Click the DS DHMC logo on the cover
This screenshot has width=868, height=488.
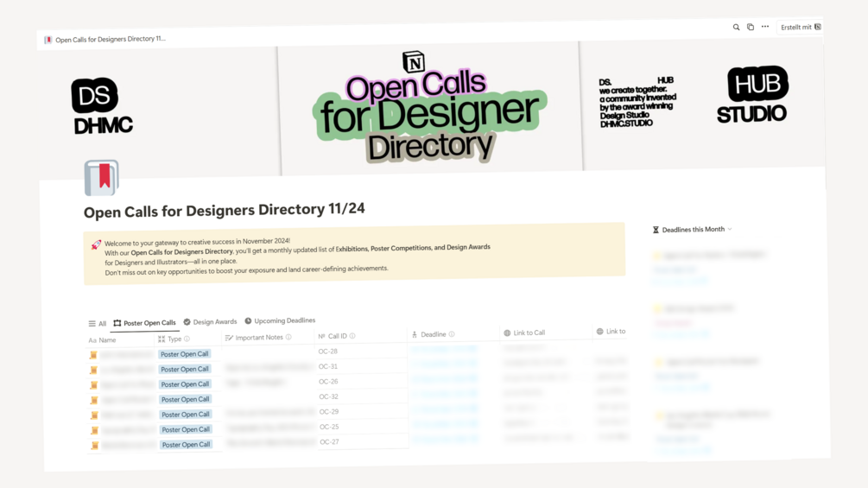(x=103, y=105)
